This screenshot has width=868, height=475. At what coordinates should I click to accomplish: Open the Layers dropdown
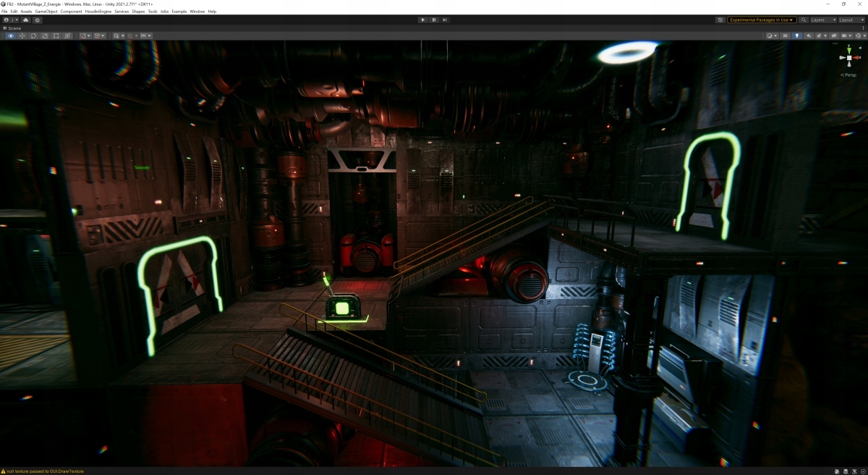822,20
